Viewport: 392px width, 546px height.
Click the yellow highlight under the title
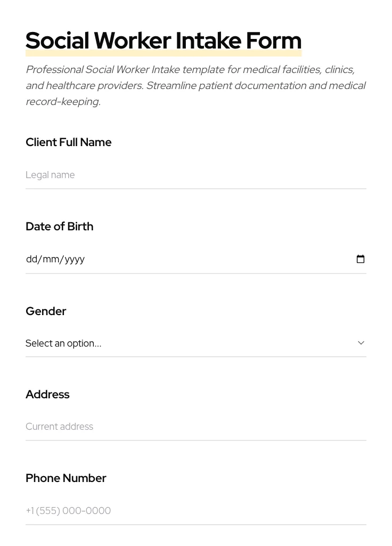point(163,53)
